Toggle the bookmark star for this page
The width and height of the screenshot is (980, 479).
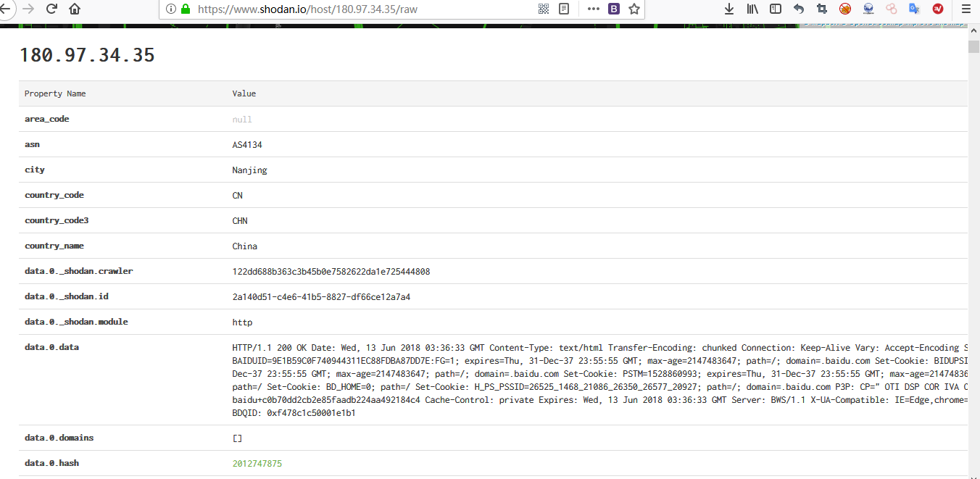[x=634, y=8]
